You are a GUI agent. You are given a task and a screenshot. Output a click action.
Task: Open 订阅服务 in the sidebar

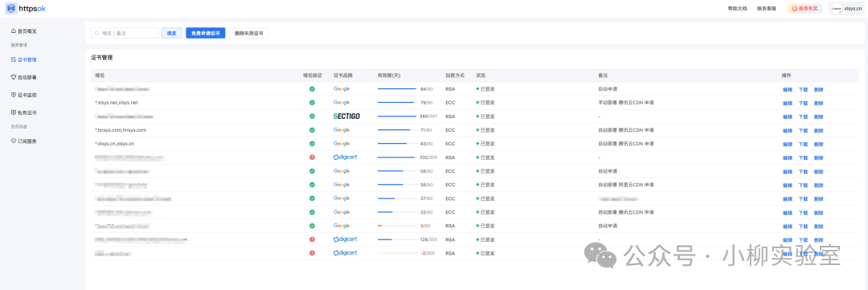(24, 141)
